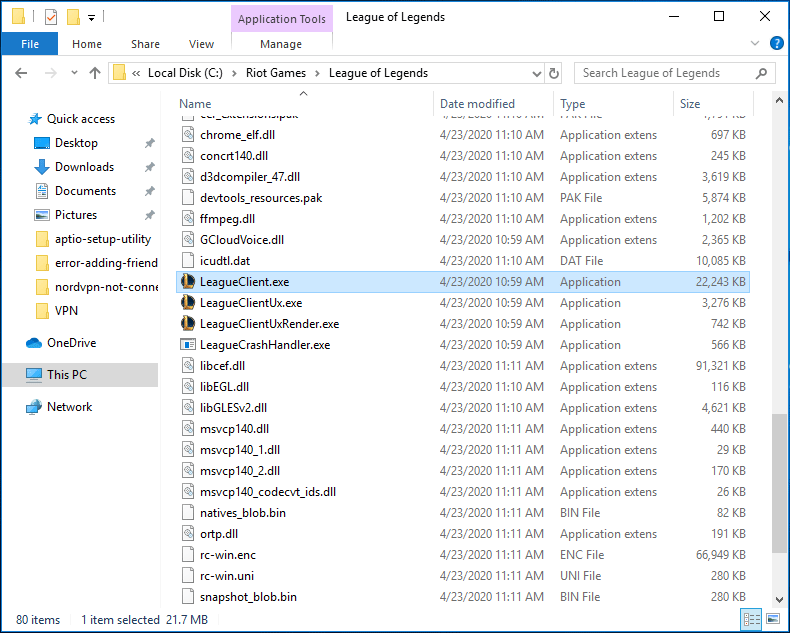Open the Share ribbon tab
790x633 pixels.
coord(145,44)
